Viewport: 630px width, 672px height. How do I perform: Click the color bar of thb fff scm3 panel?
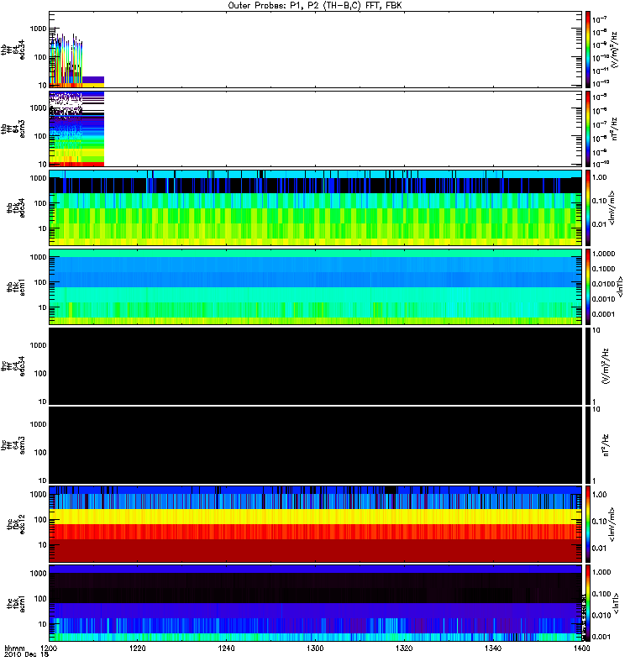588,129
